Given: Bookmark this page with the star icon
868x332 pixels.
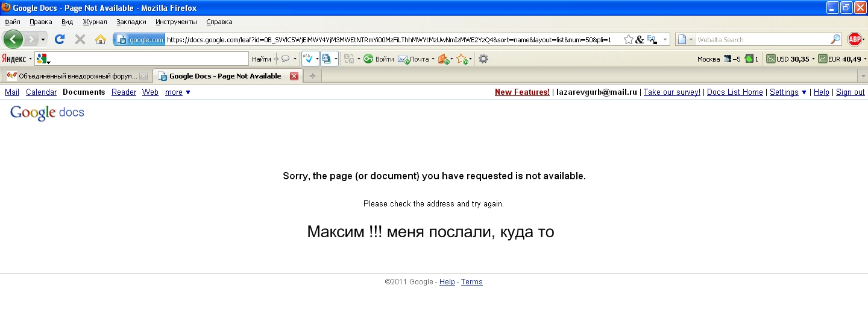Looking at the screenshot, I should [628, 39].
